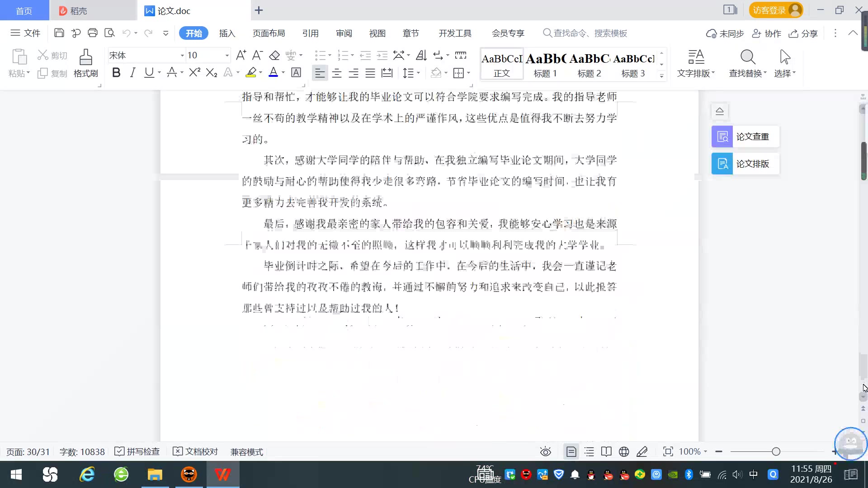Click the zoom slider handle
This screenshot has width=868, height=488.
point(776,451)
